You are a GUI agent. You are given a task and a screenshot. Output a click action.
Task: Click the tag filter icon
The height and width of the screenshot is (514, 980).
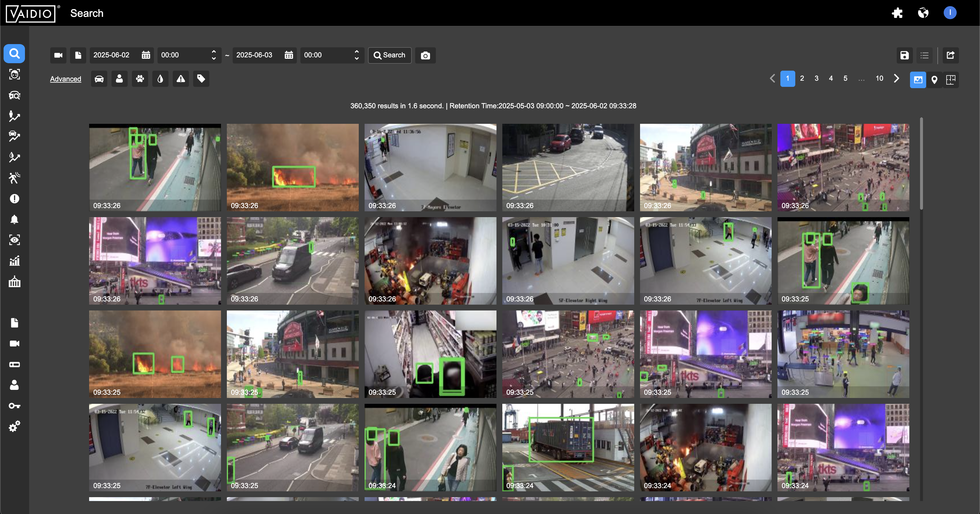coord(201,79)
